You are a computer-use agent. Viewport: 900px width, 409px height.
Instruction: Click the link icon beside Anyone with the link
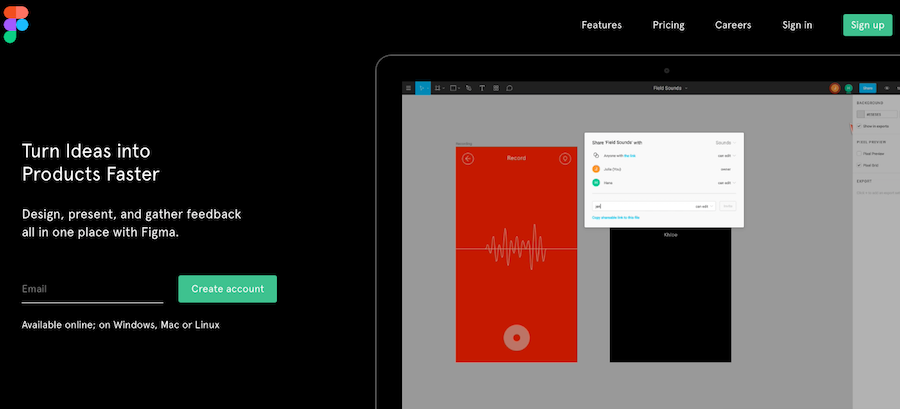[x=596, y=155]
